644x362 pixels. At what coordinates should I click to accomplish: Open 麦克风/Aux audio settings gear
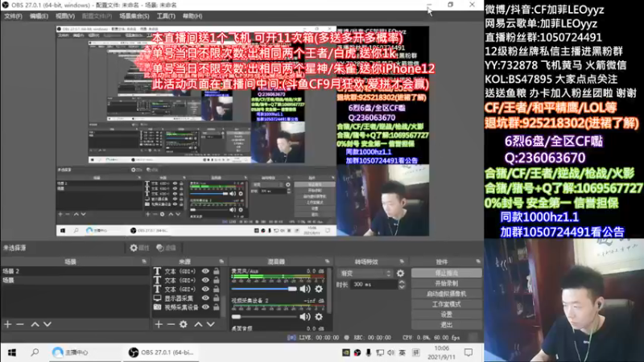pyautogui.click(x=319, y=289)
